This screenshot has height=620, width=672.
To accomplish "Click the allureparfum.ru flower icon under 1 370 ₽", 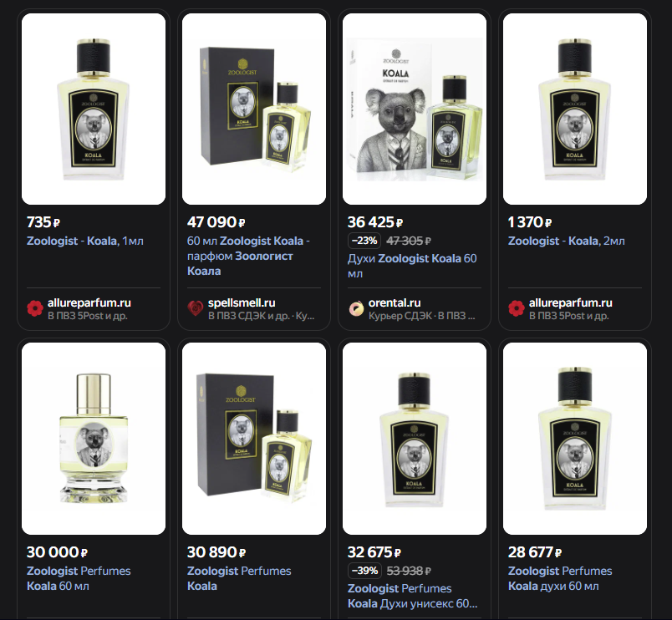I will (517, 308).
